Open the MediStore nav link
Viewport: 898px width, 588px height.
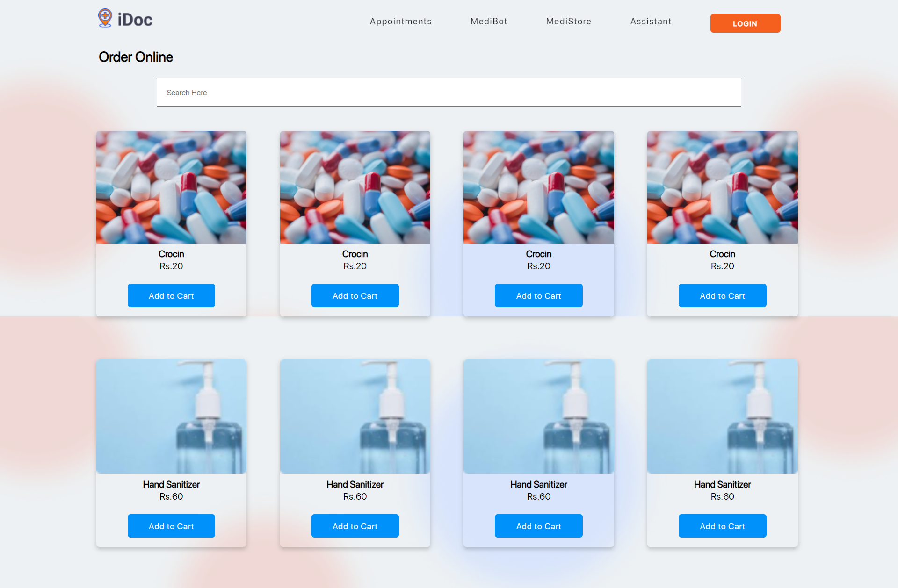[x=568, y=22]
